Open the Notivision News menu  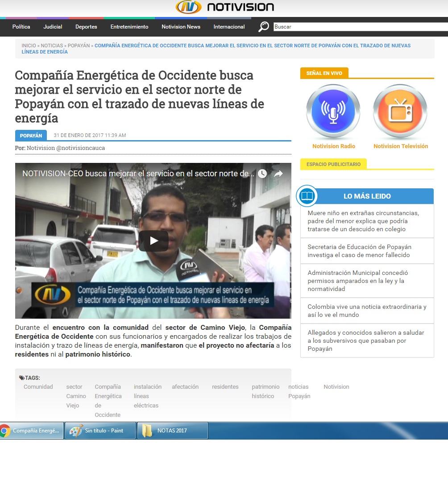181,27
